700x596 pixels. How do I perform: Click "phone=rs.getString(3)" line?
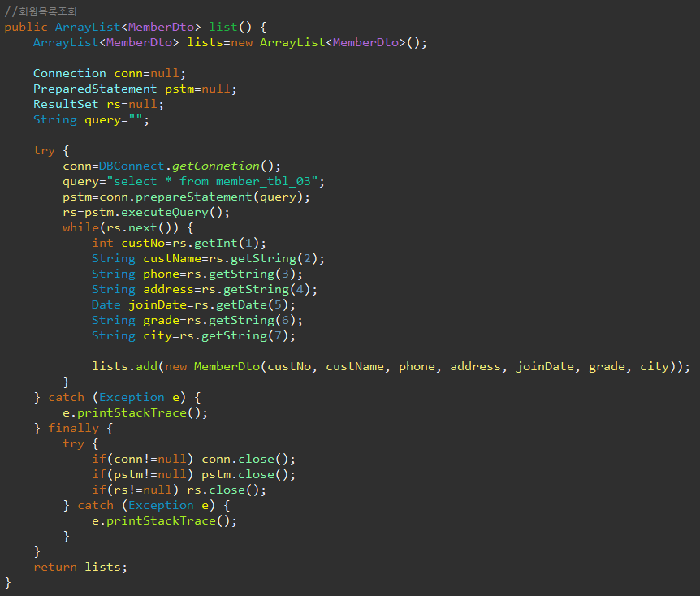tap(219, 274)
